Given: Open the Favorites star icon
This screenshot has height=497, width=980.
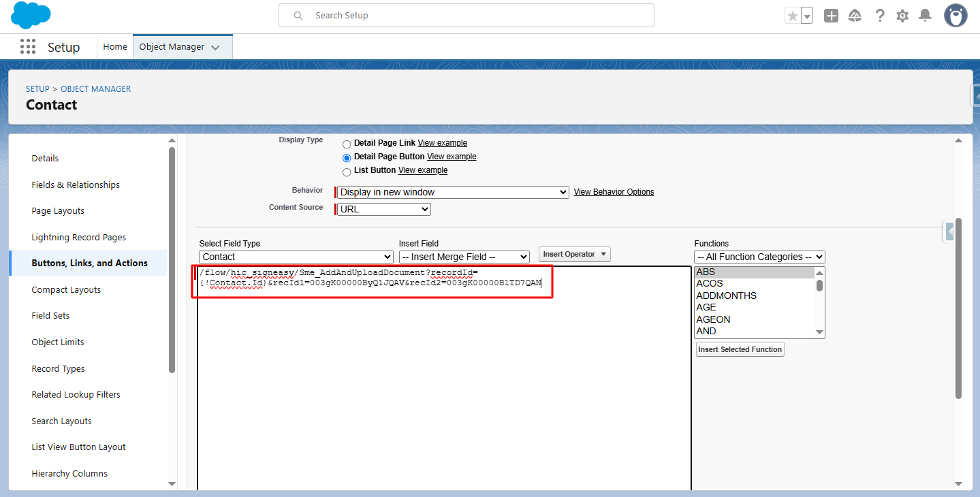Looking at the screenshot, I should pos(793,16).
